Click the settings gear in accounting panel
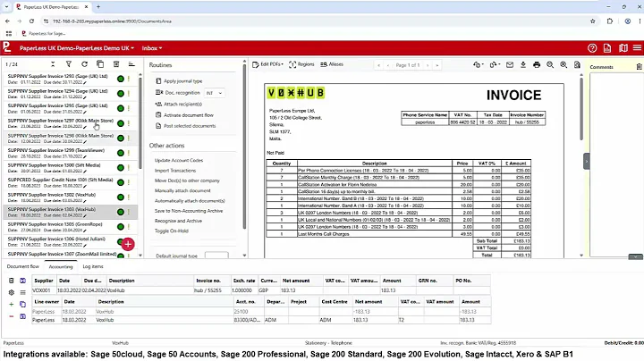 tap(11, 292)
